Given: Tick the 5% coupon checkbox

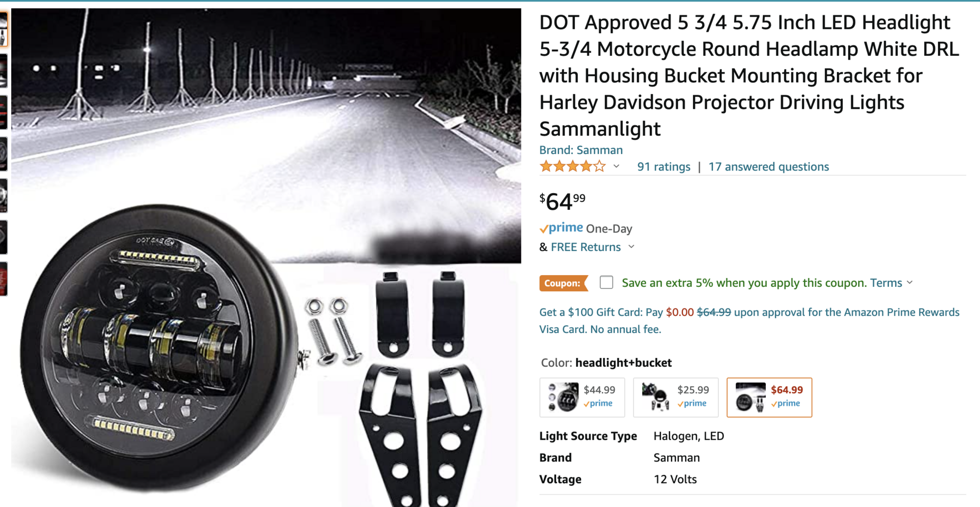Looking at the screenshot, I should 606,282.
